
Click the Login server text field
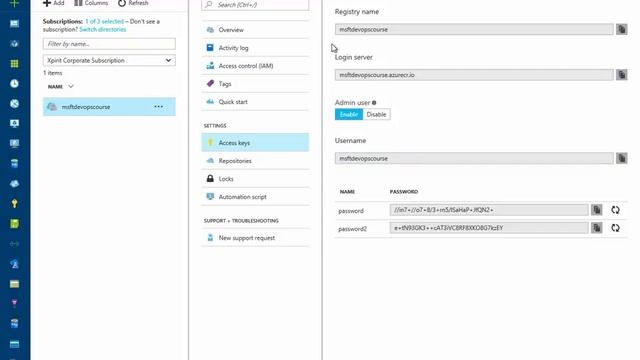pos(474,75)
